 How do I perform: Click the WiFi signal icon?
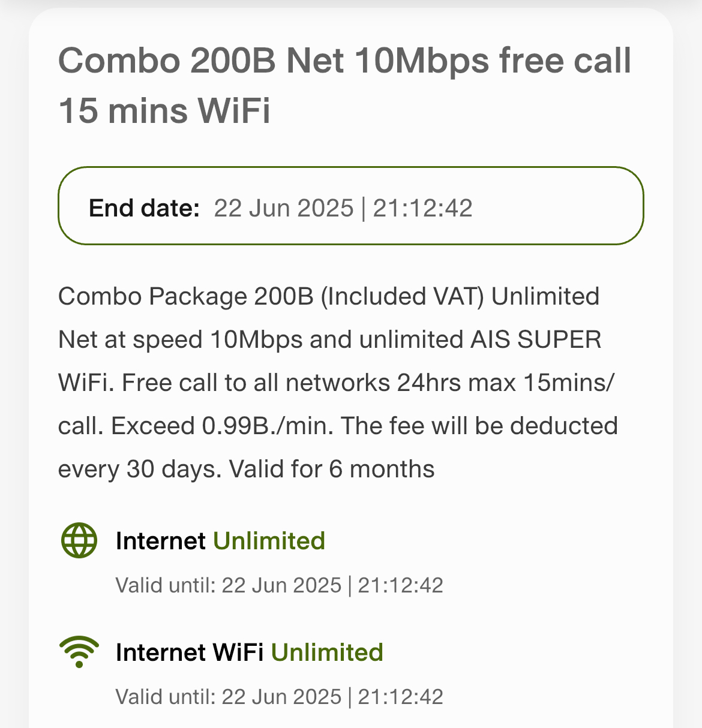[x=79, y=652]
